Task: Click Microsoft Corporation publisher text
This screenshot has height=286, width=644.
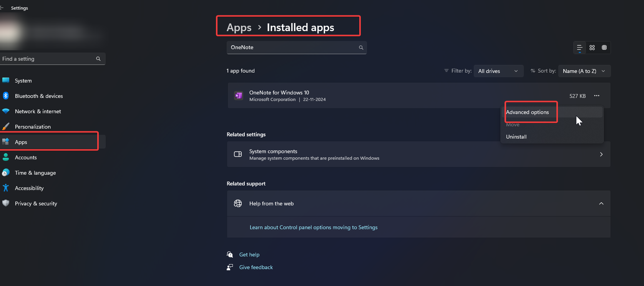Action: [x=272, y=99]
